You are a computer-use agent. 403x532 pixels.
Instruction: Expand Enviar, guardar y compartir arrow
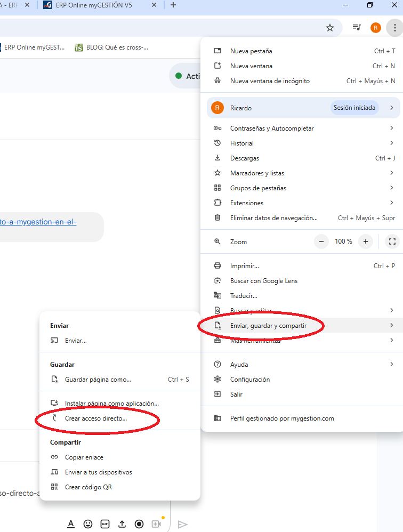point(391,325)
